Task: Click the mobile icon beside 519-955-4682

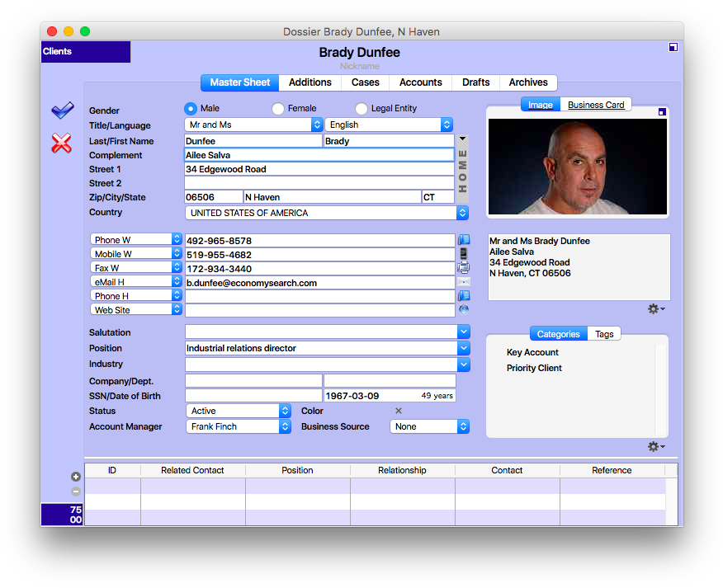Action: 463,254
